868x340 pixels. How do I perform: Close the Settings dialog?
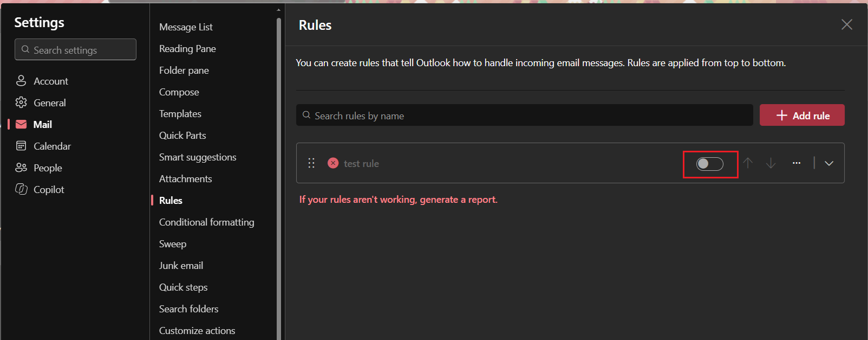(847, 24)
